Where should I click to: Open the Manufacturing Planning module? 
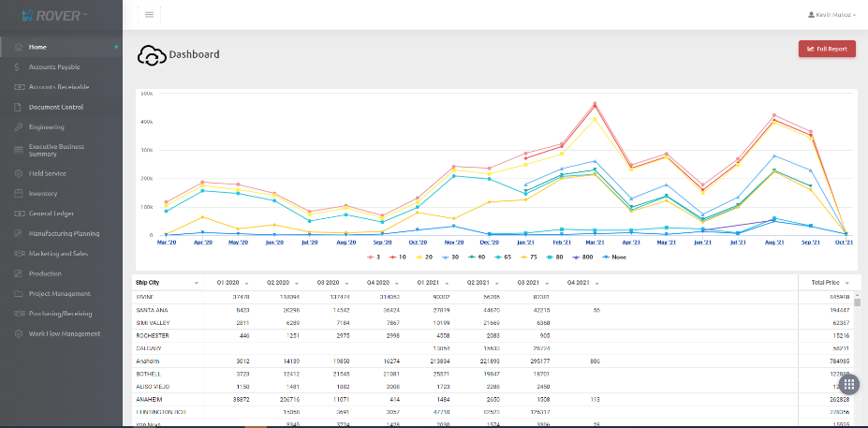[x=65, y=233]
